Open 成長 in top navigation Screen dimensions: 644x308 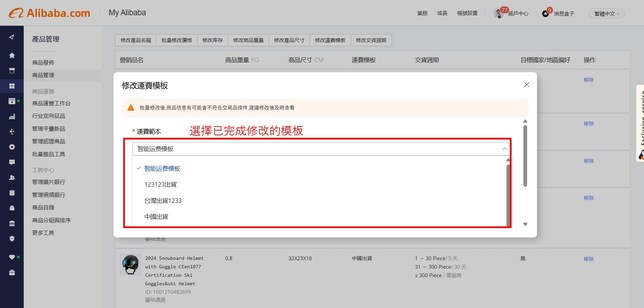[x=442, y=13]
